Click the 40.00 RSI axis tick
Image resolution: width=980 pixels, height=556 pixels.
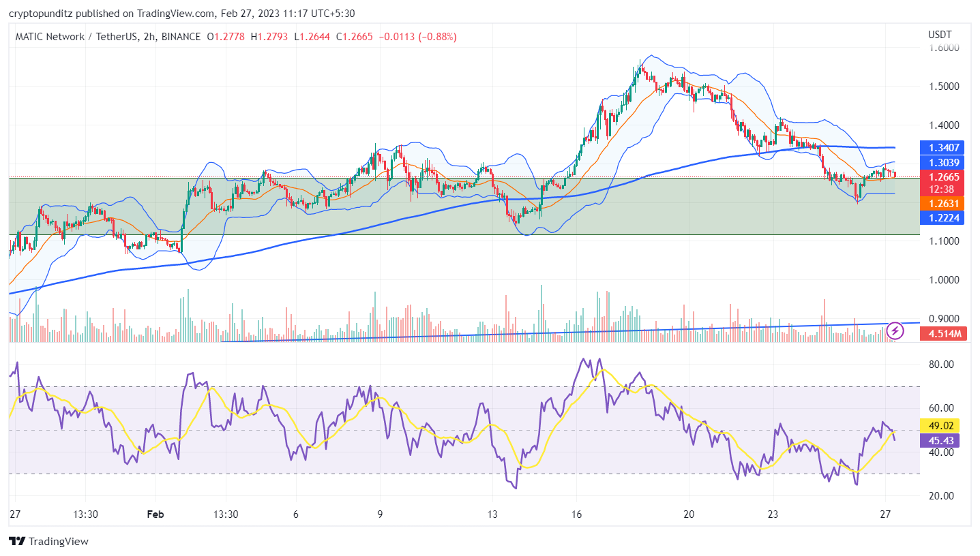tap(940, 452)
